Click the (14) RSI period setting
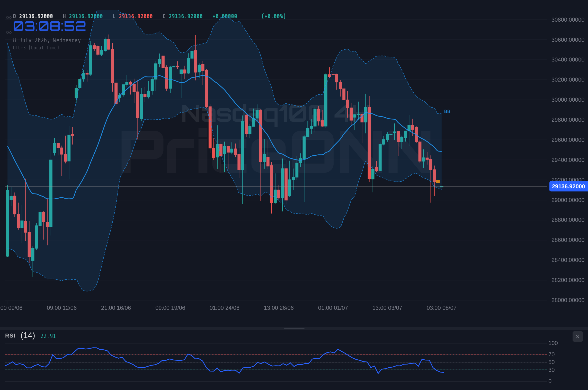This screenshot has height=390, width=588. 28,335
